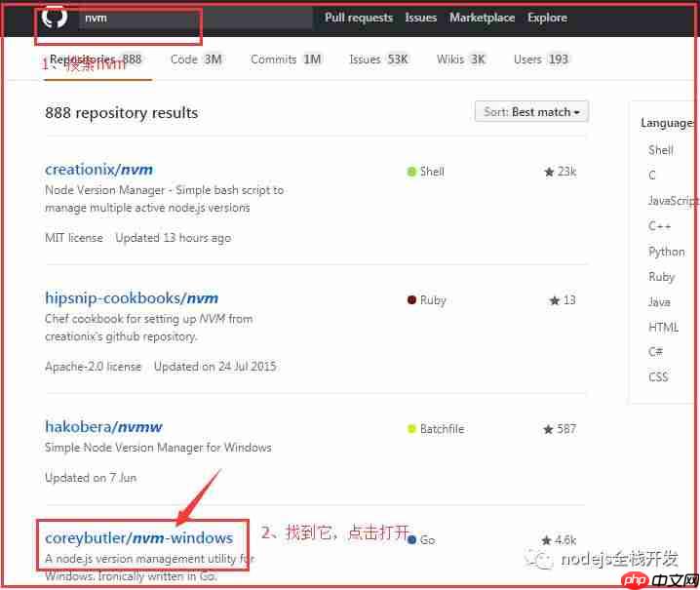Open the creationix/nvm repository link
The width and height of the screenshot is (700, 590).
pyautogui.click(x=98, y=170)
